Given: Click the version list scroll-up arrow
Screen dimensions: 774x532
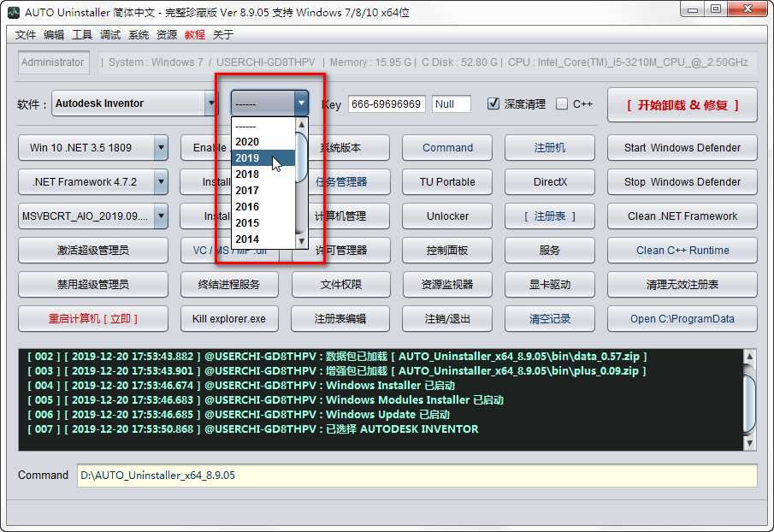Looking at the screenshot, I should coord(301,125).
